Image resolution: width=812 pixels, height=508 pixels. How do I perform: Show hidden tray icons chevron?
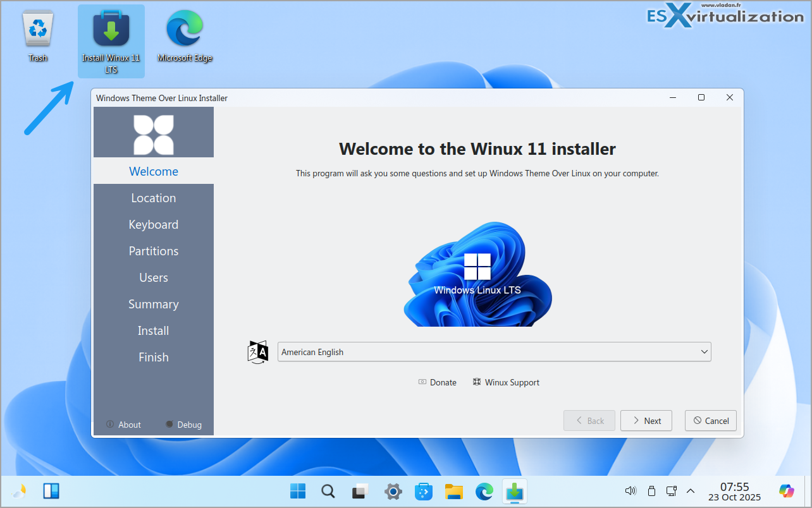point(691,491)
